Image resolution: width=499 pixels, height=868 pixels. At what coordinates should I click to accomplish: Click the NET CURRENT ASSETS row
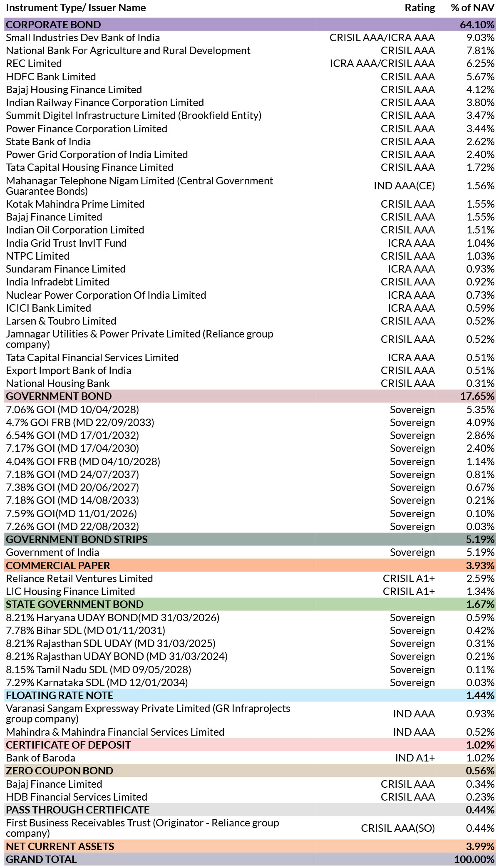[x=250, y=846]
